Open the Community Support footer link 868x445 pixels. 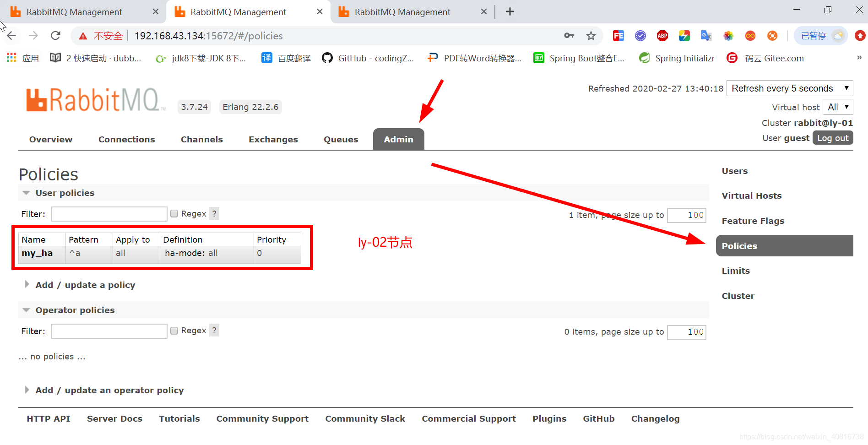[262, 418]
